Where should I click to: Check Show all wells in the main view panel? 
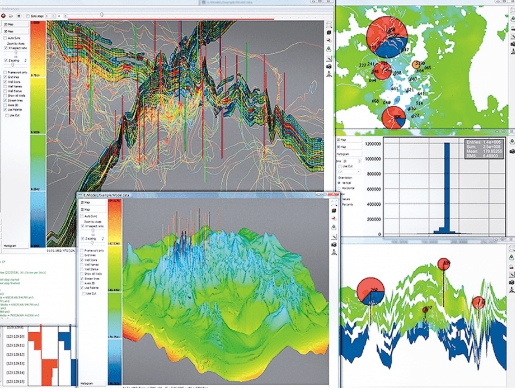[x=5, y=96]
